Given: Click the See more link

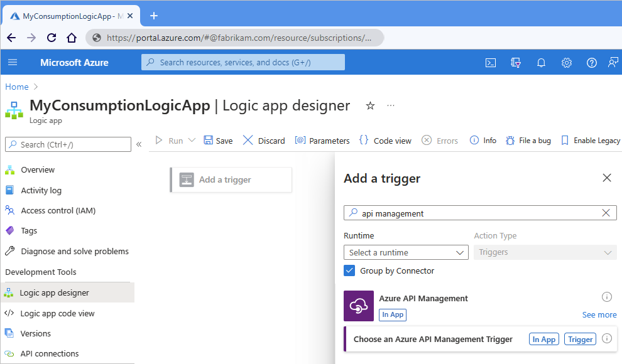Looking at the screenshot, I should tap(599, 314).
